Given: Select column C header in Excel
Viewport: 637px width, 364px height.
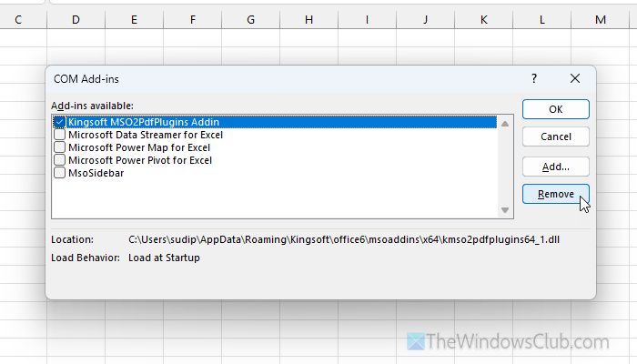Looking at the screenshot, I should coord(23,19).
